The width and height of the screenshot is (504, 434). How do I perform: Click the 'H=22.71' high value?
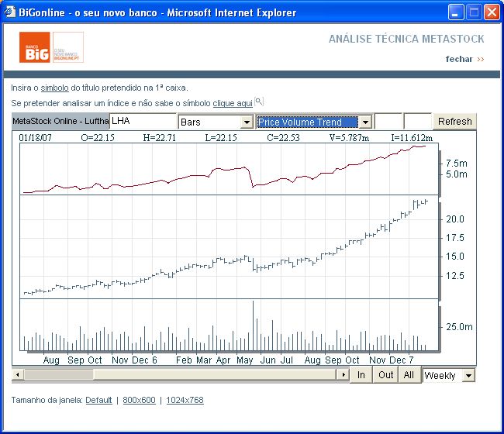[160, 138]
